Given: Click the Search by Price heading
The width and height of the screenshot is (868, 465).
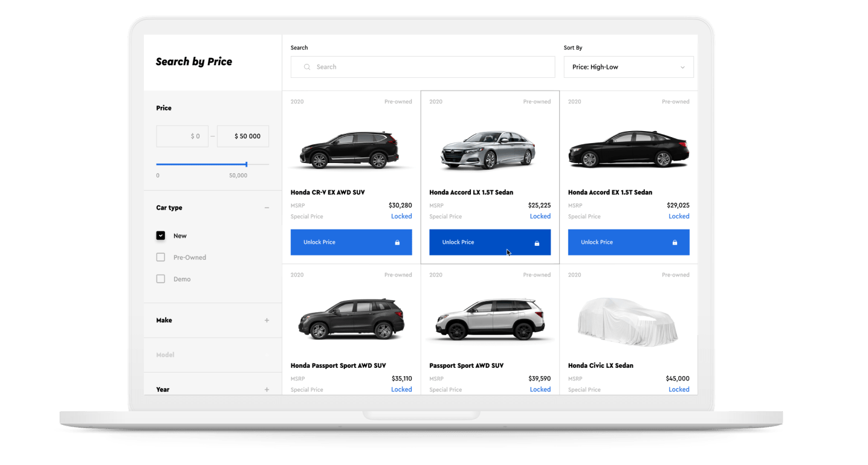Looking at the screenshot, I should pyautogui.click(x=193, y=61).
